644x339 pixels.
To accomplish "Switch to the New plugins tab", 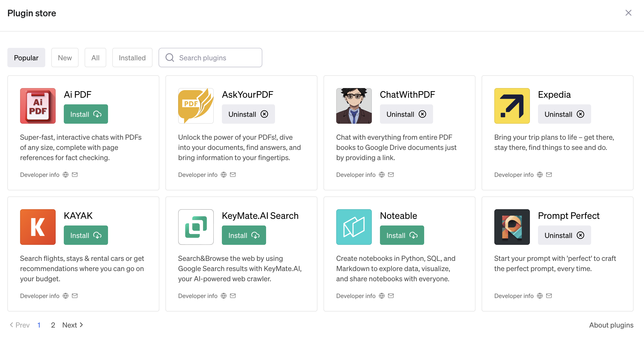I will 65,58.
